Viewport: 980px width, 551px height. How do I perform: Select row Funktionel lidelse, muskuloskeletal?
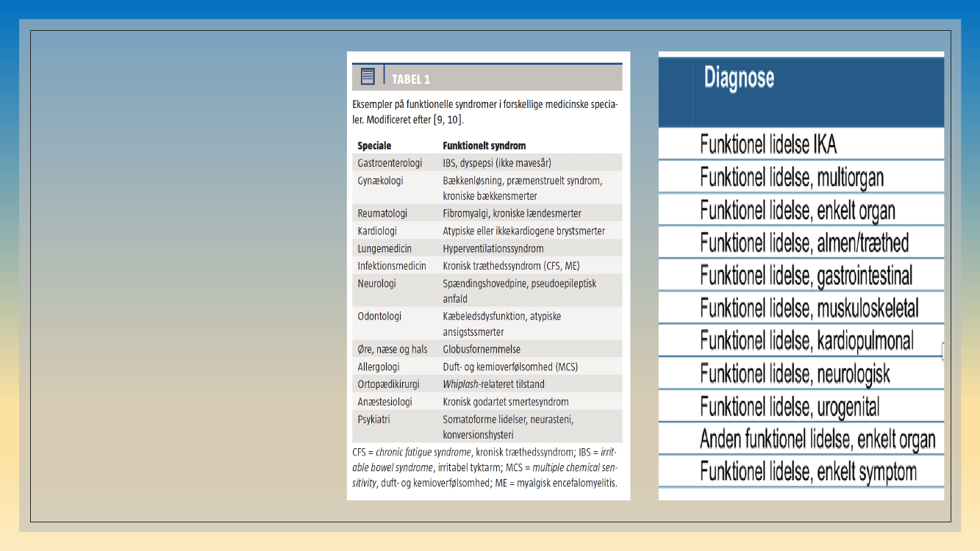[x=801, y=308]
